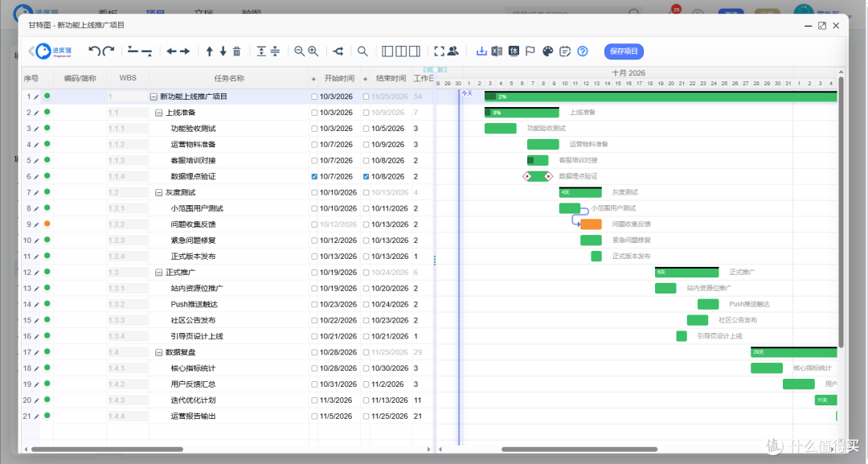Image resolution: width=868 pixels, height=464 pixels.
Task: Redo with the forward curved arrow
Action: pos(108,51)
